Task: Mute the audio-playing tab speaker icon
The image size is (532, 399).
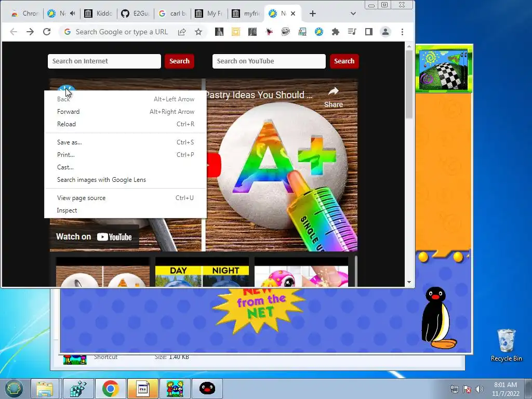Action: (x=73, y=14)
